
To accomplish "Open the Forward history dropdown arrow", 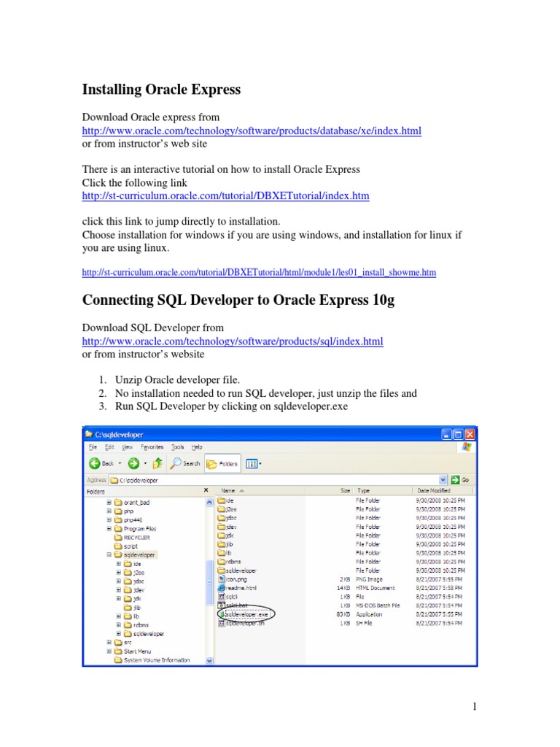I will click(x=145, y=463).
